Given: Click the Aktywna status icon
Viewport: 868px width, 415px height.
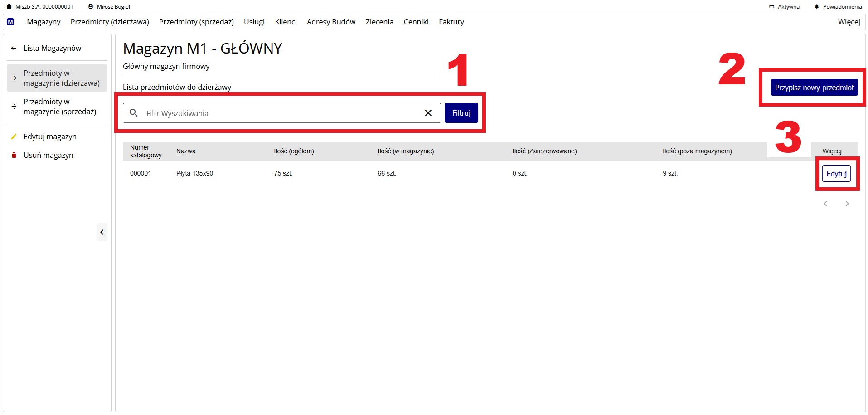Looking at the screenshot, I should pyautogui.click(x=771, y=7).
